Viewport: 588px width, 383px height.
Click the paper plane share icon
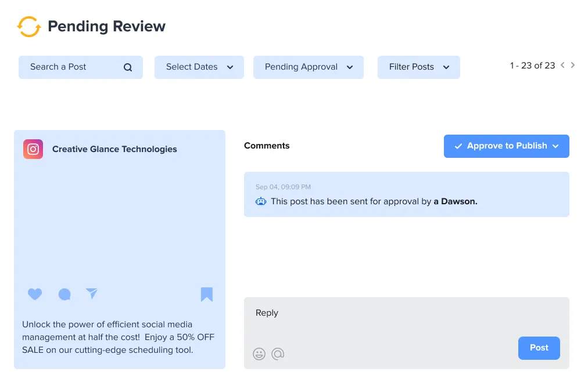tap(91, 294)
